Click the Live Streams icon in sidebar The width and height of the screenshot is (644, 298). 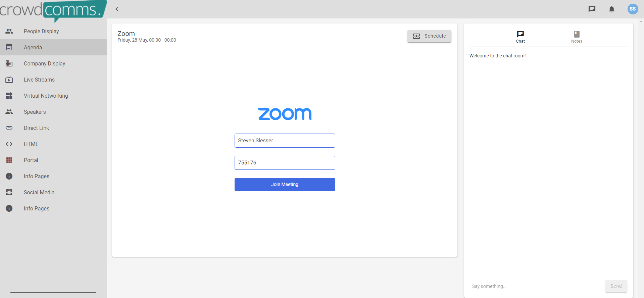[x=9, y=80]
